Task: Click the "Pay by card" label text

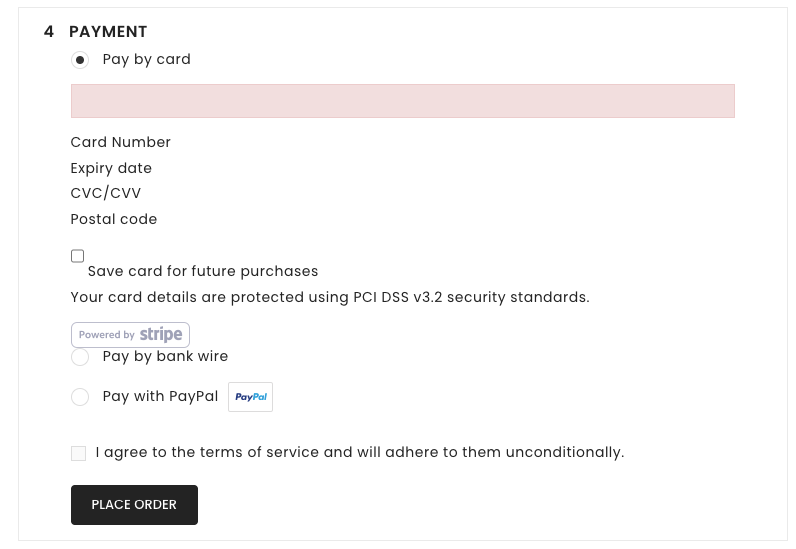Action: point(147,60)
